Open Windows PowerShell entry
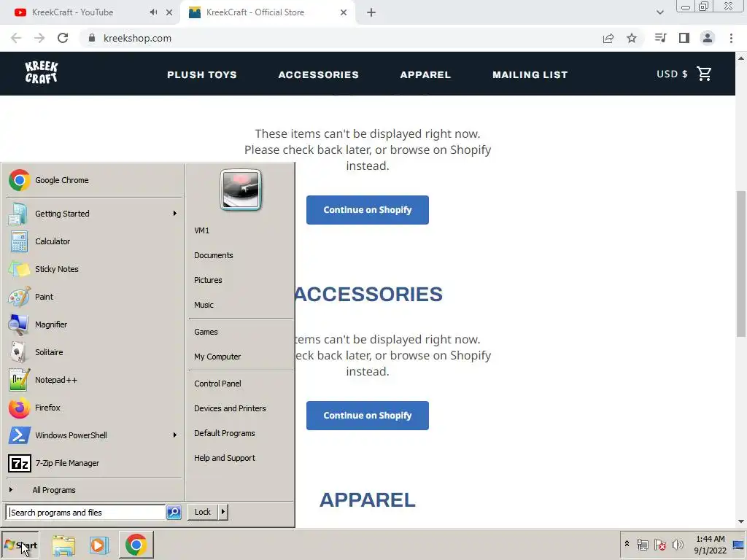Image resolution: width=747 pixels, height=560 pixels. click(x=93, y=435)
